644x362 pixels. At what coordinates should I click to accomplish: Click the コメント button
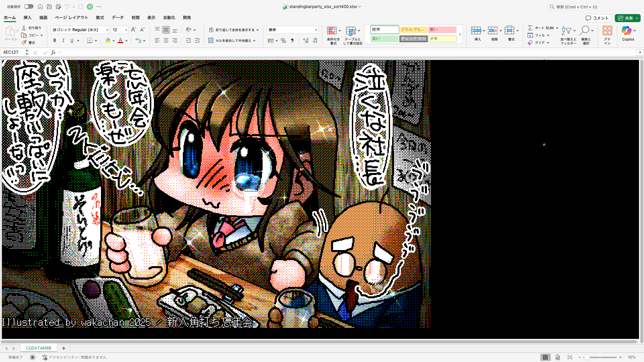pyautogui.click(x=597, y=18)
